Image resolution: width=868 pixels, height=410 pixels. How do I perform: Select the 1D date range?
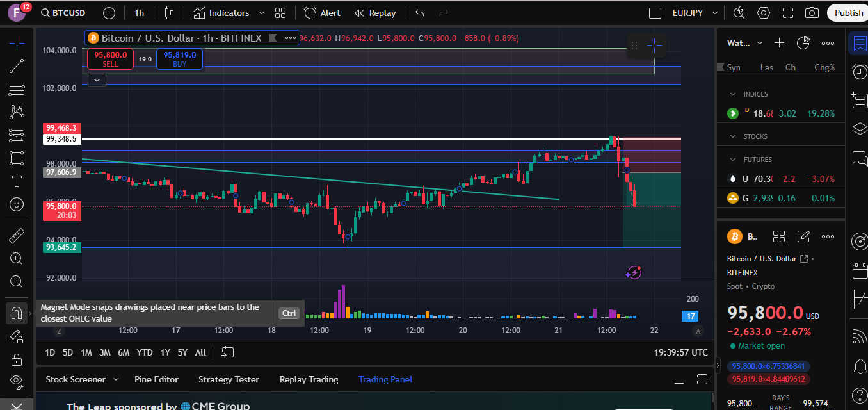tap(50, 352)
